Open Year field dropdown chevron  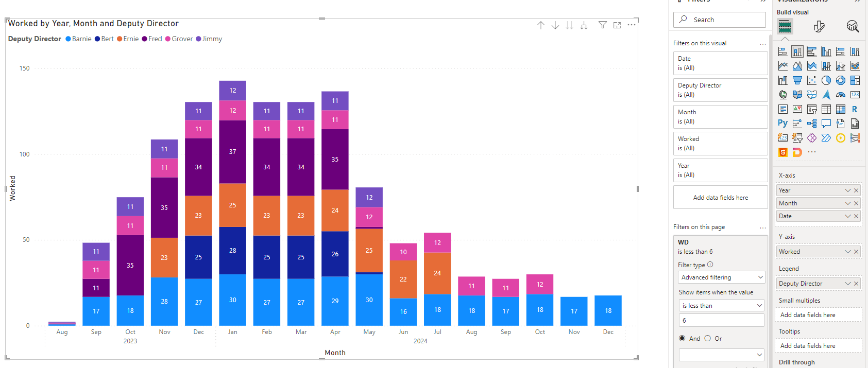pos(847,190)
